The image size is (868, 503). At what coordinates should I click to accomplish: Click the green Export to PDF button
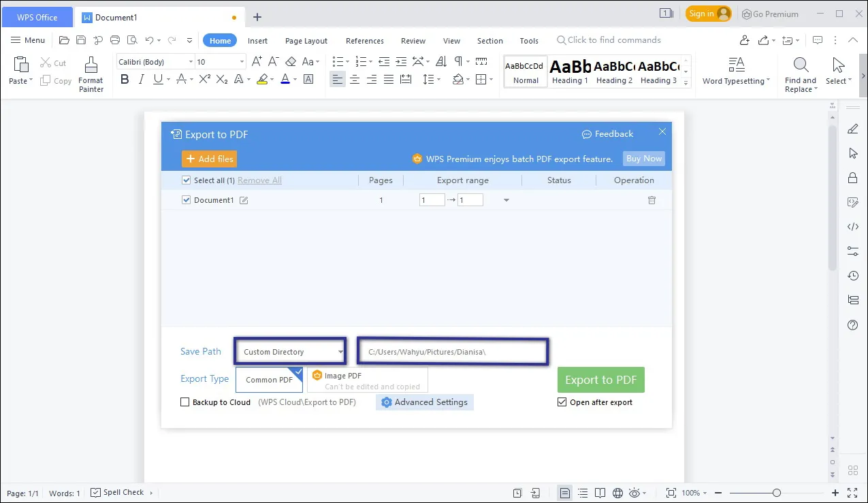click(600, 380)
